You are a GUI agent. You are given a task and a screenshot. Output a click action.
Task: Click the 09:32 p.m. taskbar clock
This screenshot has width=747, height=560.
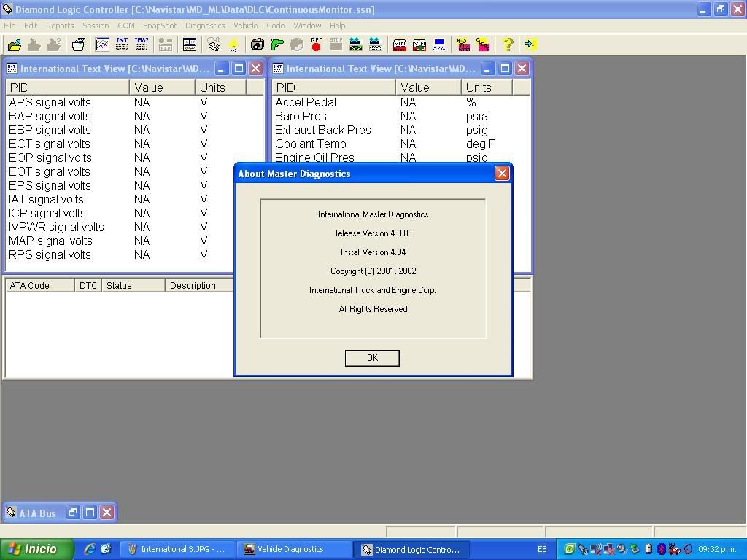[718, 550]
